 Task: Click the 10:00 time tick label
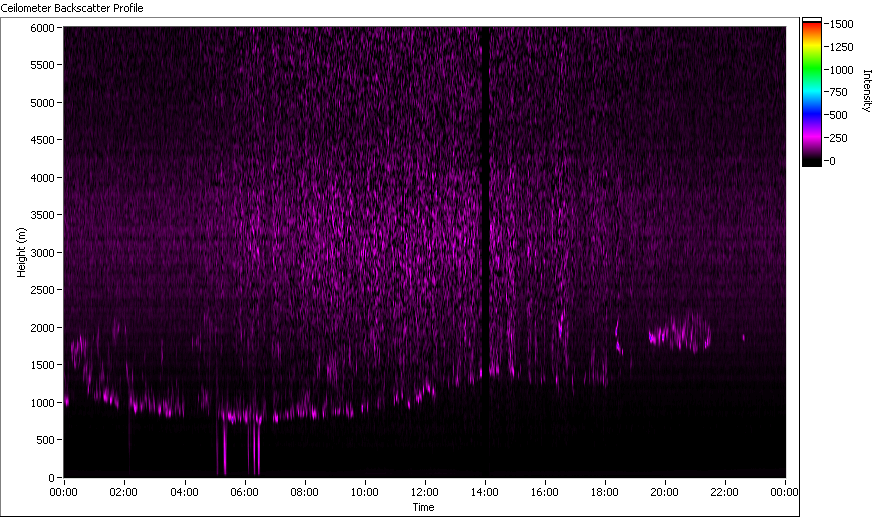pos(364,492)
